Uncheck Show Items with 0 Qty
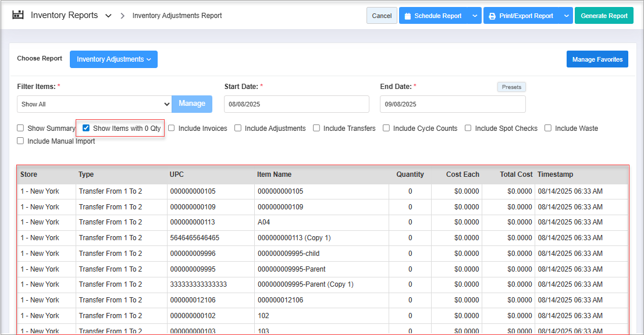644x335 pixels. [86, 129]
